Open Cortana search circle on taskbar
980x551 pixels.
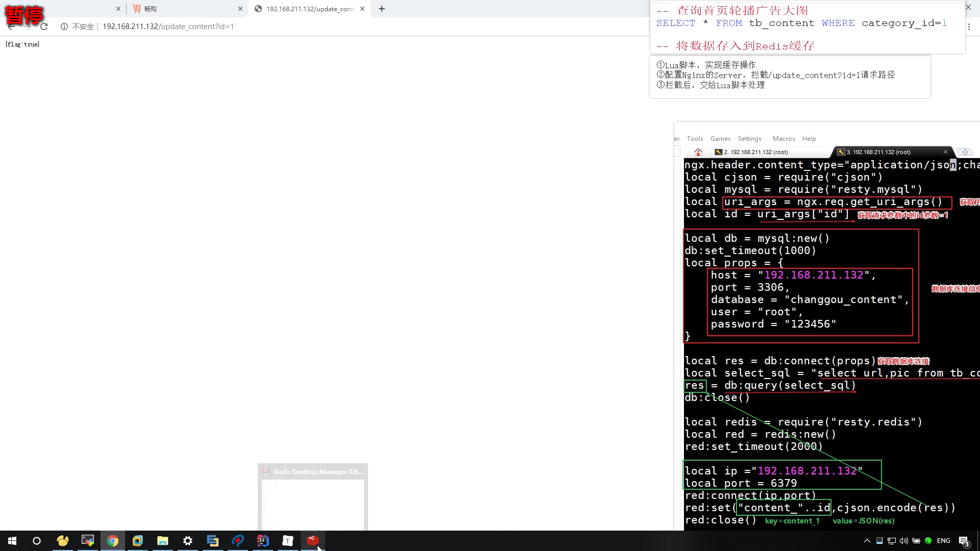point(37,541)
